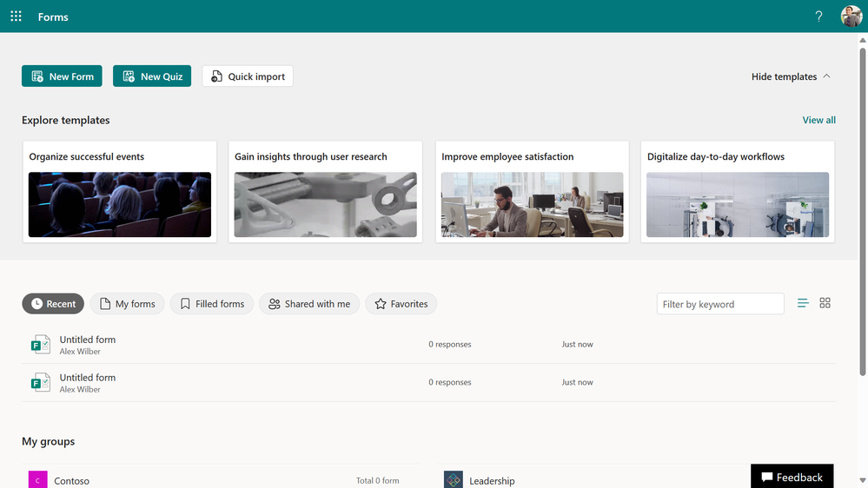Switch to the Favorites tab
868x488 pixels.
[x=401, y=304]
